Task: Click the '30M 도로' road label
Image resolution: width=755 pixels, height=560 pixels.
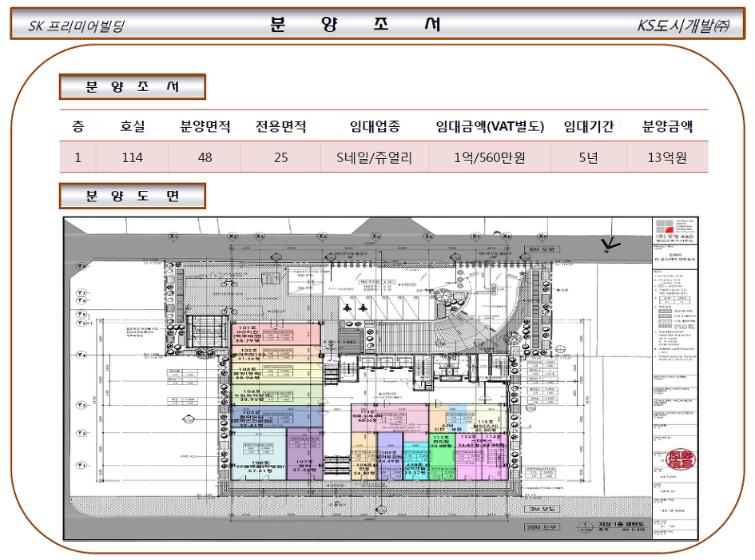Action: click(x=541, y=527)
